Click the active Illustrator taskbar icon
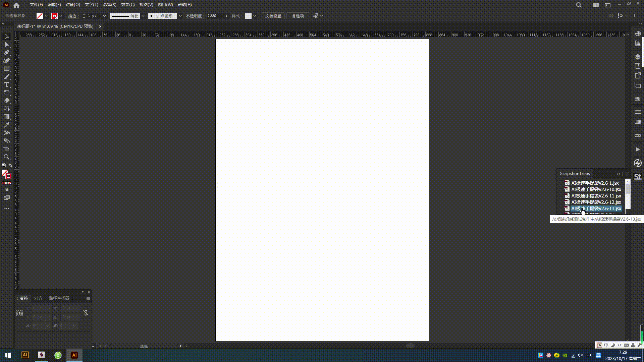Screen dimensions: 644x362 [74, 355]
